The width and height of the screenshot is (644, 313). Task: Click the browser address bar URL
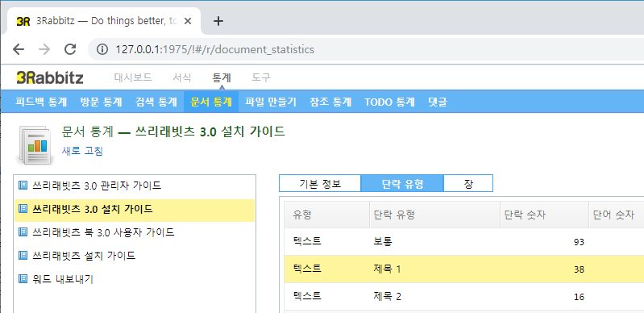tap(215, 50)
